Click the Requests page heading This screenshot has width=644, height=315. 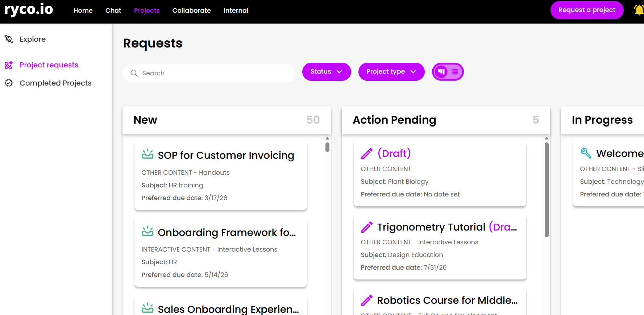tap(153, 43)
